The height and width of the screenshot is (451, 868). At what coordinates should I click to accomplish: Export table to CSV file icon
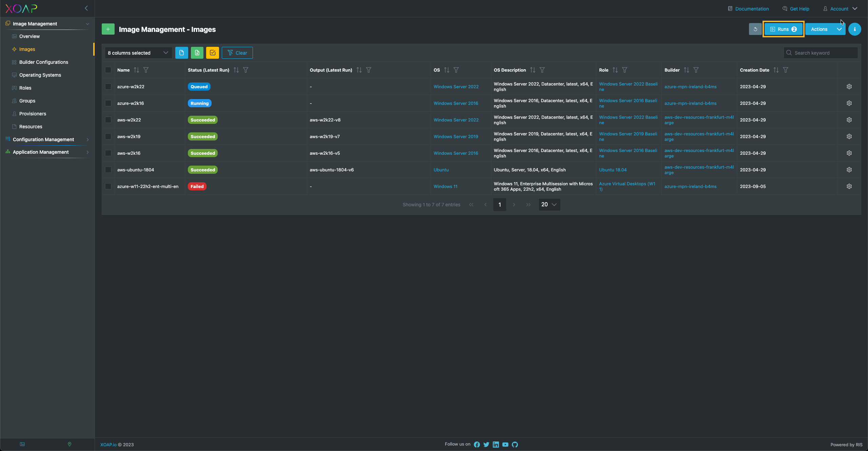tap(181, 53)
